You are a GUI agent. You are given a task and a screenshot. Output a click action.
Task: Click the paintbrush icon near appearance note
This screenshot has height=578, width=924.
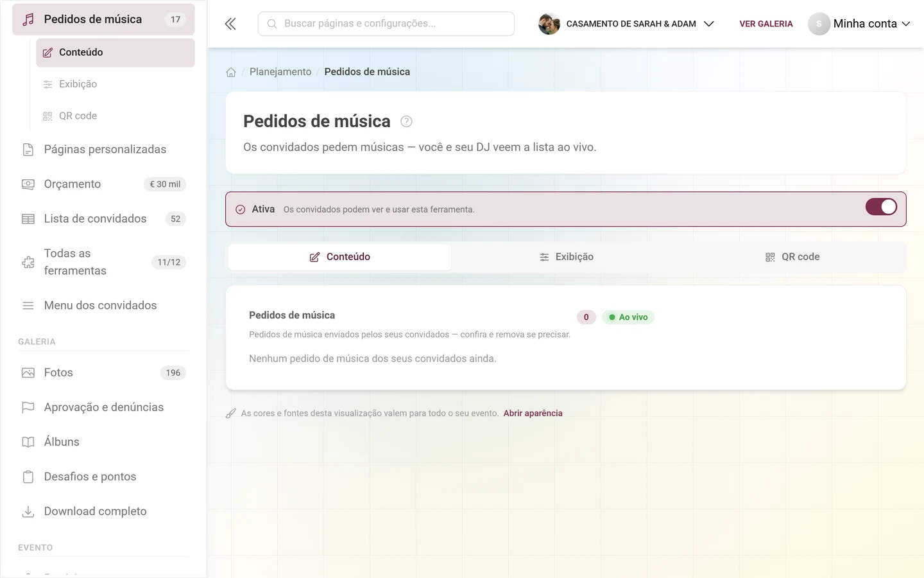click(231, 414)
